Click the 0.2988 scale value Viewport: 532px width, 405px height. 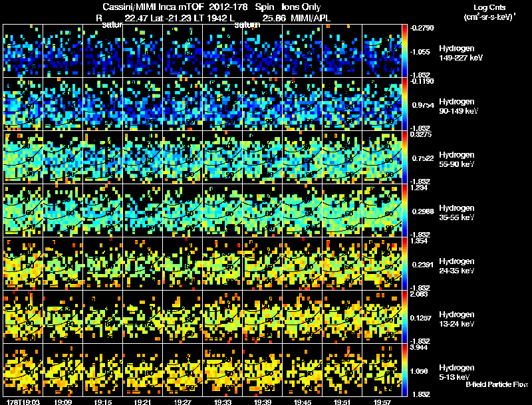click(423, 211)
